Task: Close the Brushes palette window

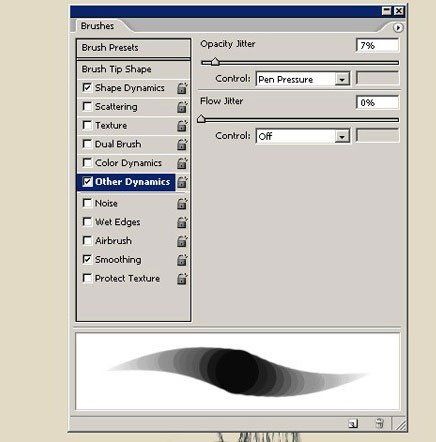Action: pyautogui.click(x=399, y=11)
